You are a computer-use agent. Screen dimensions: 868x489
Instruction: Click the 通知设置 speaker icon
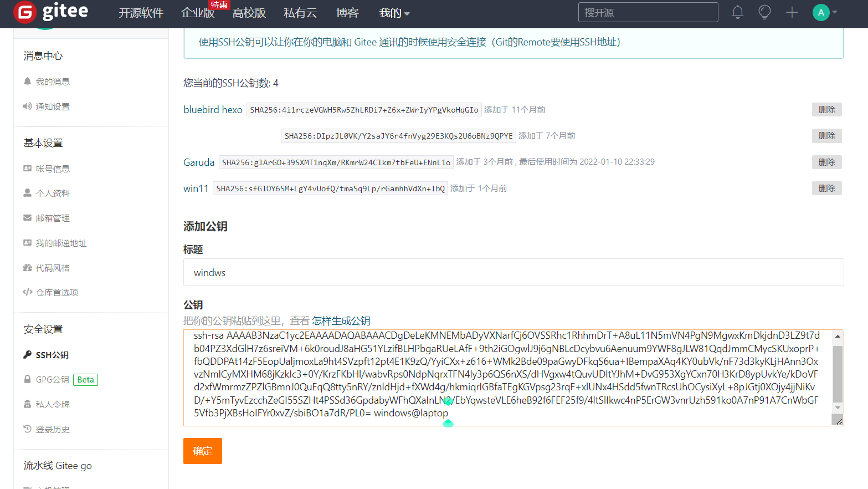27,106
